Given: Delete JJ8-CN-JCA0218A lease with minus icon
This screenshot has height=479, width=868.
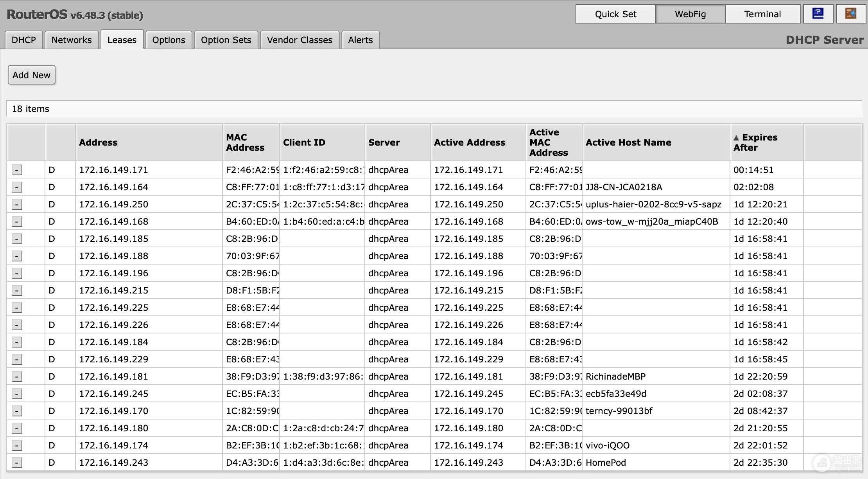Looking at the screenshot, I should point(17,187).
